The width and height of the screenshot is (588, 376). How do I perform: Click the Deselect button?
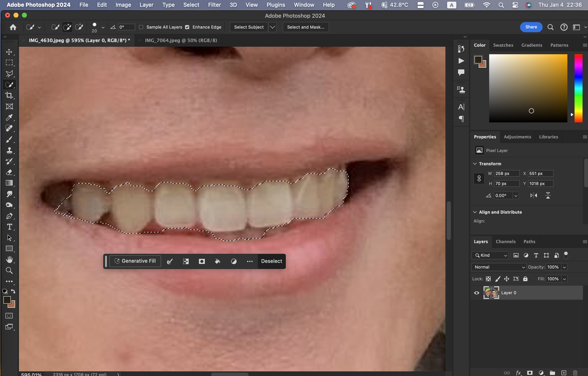(x=271, y=261)
